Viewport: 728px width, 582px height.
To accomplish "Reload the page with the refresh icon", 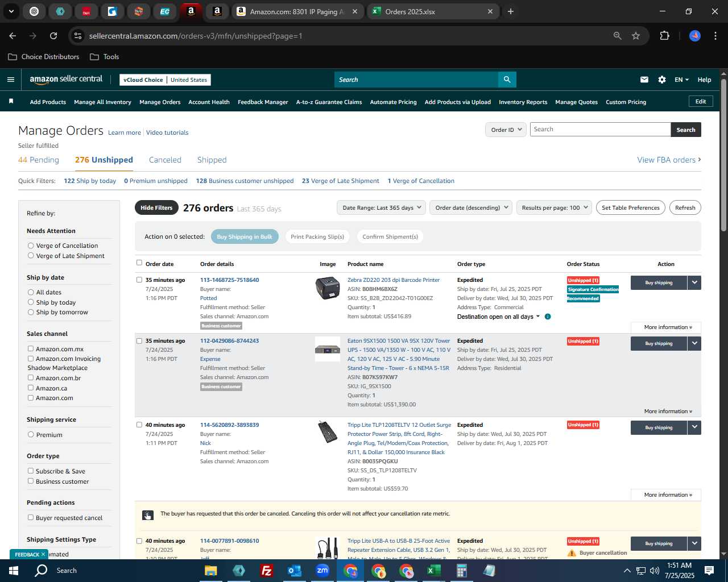I will coord(53,36).
